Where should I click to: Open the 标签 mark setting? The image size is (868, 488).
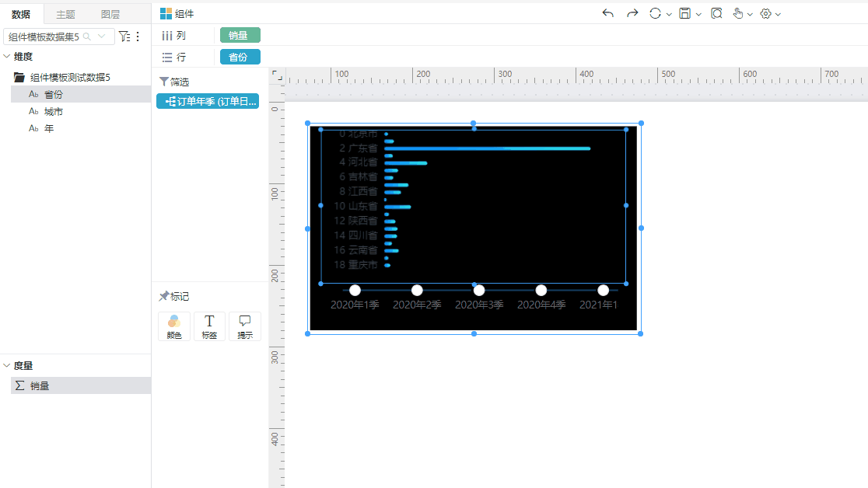point(209,326)
